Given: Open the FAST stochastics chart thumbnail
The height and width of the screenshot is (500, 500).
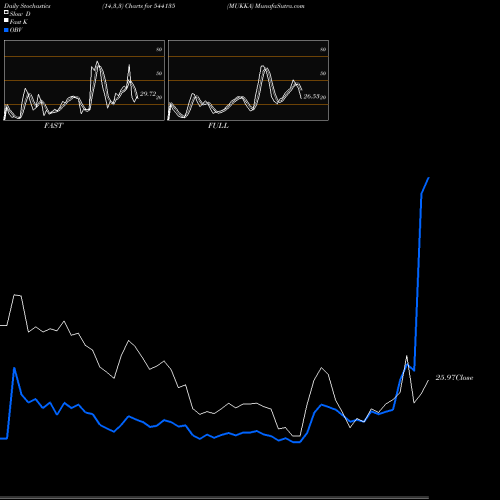Looking at the screenshot, I should [84, 80].
